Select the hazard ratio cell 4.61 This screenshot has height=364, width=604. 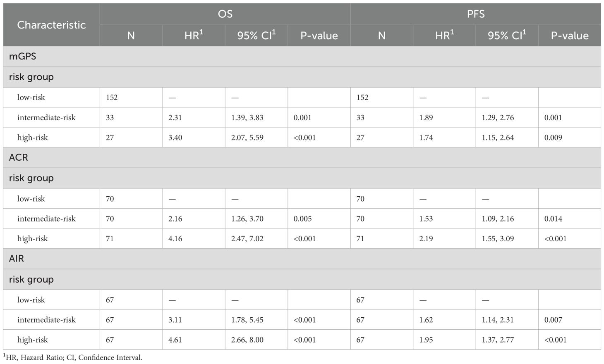pyautogui.click(x=175, y=340)
